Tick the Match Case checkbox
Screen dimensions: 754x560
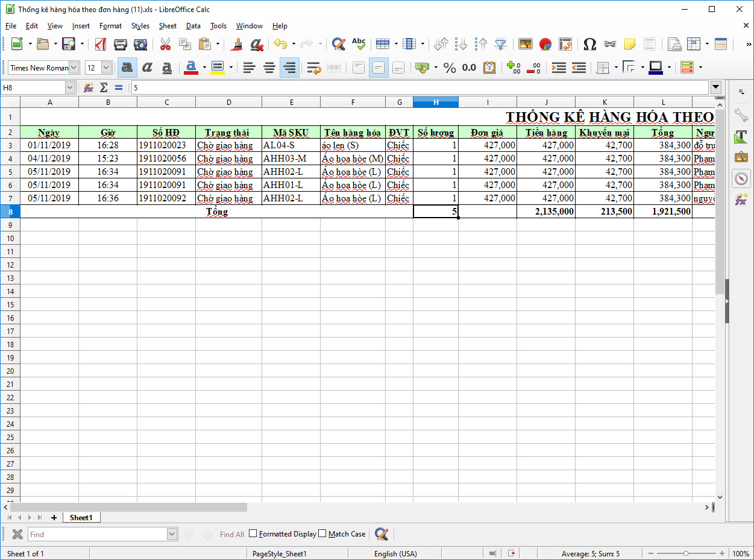[x=322, y=533]
